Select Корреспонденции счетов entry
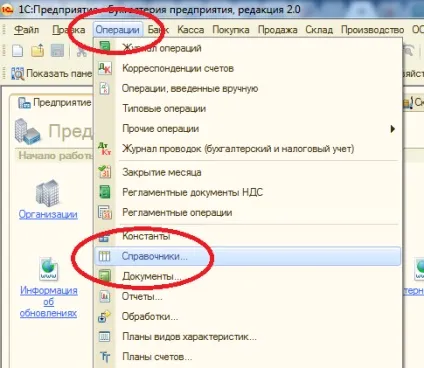 coord(248,68)
